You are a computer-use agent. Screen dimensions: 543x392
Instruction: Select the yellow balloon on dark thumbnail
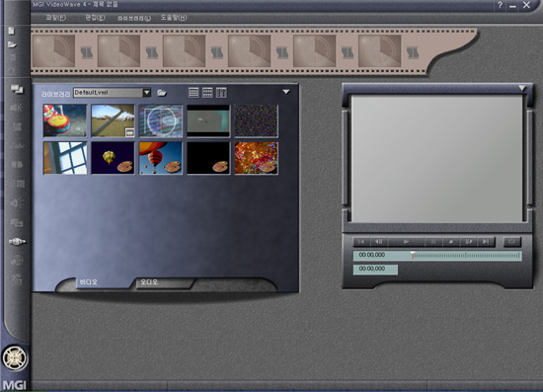(113, 158)
